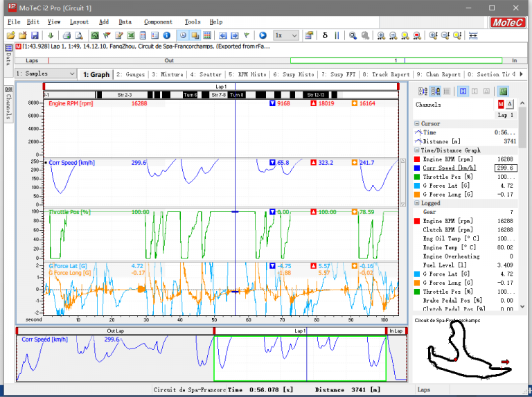532x397 pixels.
Task: Open the Layout menu
Action: pos(79,21)
